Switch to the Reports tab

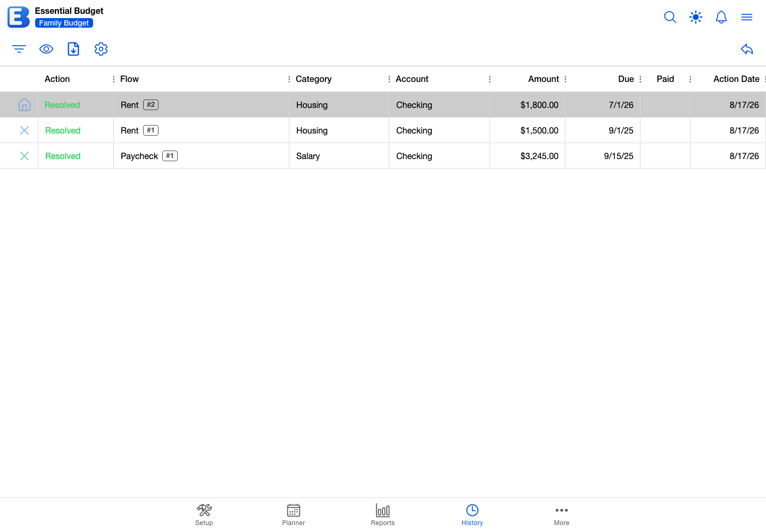click(x=383, y=515)
